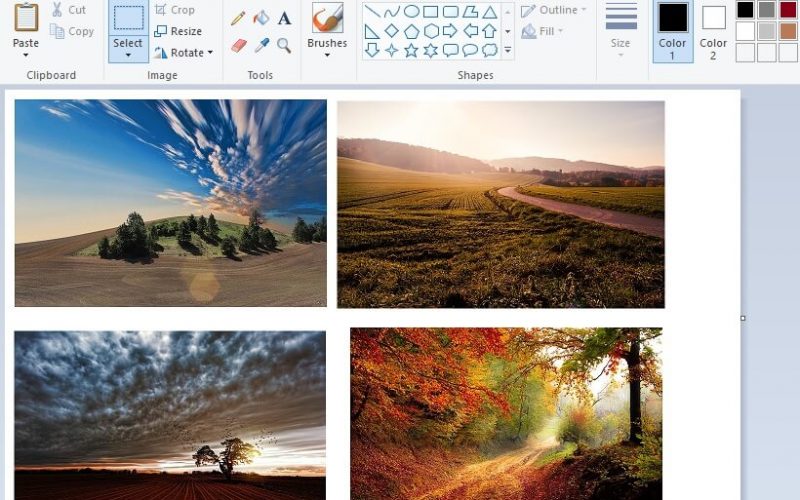This screenshot has width=800, height=500.
Task: Choose the Up arrow shape
Action: 490,31
